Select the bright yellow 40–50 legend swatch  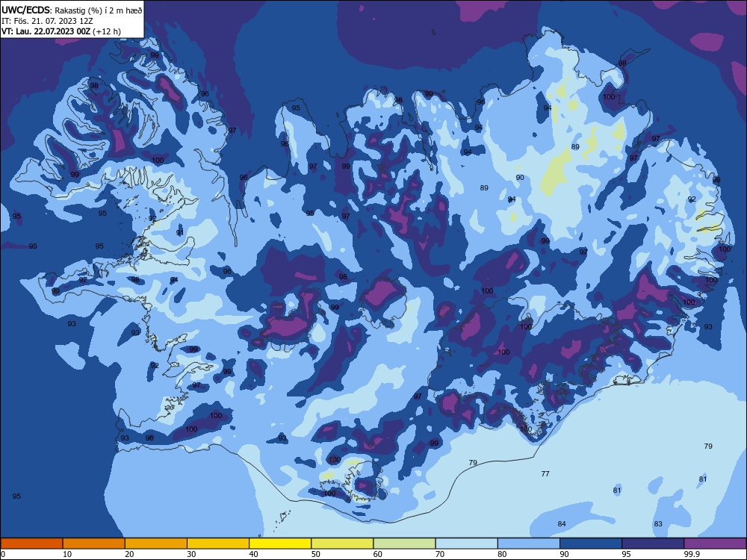tap(280, 544)
